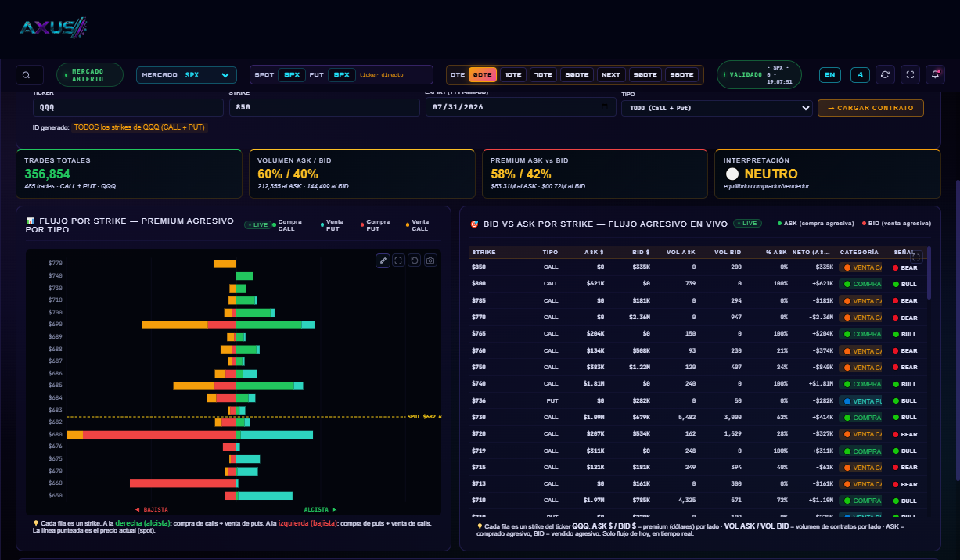Click green COMPRA category badge in $800 row

point(860,284)
